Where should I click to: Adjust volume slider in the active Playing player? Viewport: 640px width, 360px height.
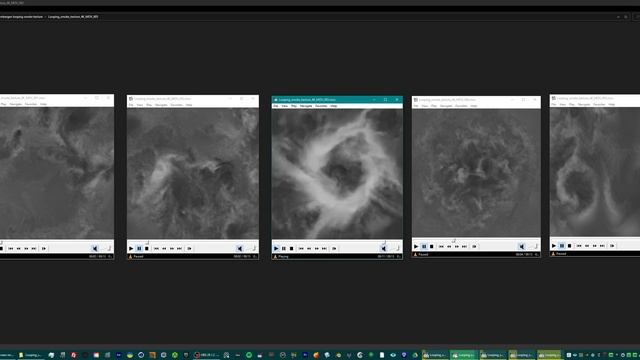[x=396, y=248]
